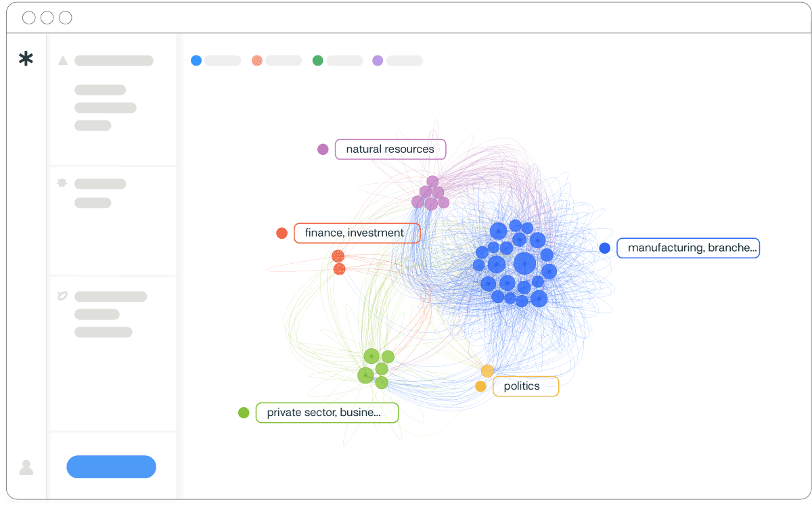Screen dimensions: 812x506
Task: Expand the truncated "manufacturing, branche..." label
Action: (688, 248)
